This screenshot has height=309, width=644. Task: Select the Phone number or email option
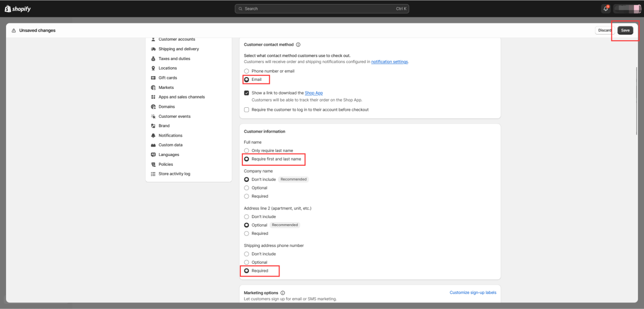point(247,71)
